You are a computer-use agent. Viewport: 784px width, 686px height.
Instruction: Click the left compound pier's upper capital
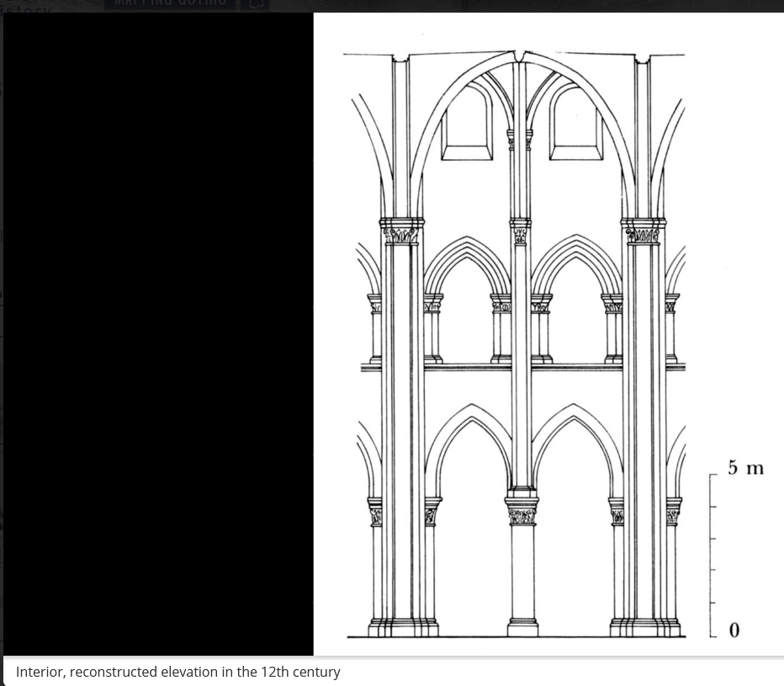click(x=402, y=231)
